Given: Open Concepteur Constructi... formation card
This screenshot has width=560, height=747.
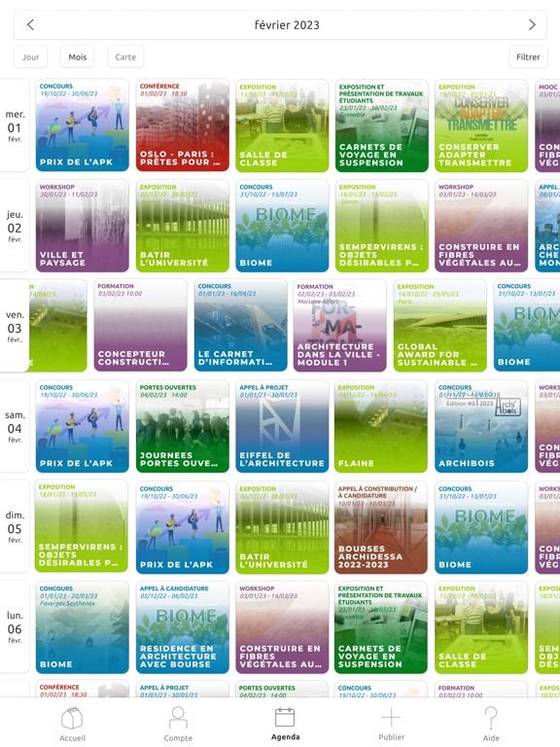Looking at the screenshot, I should [140, 326].
